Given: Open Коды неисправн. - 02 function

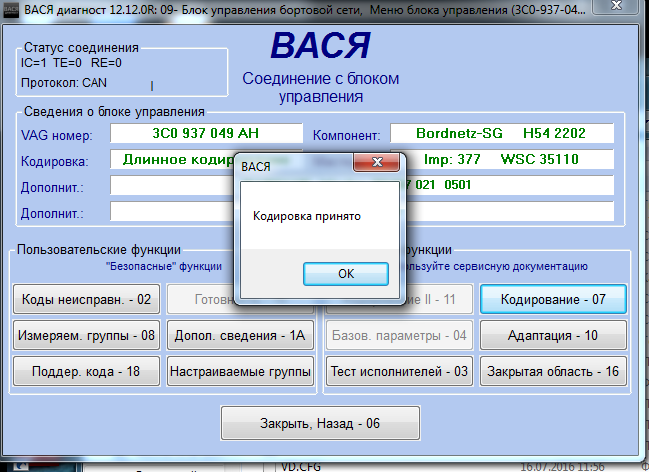Looking at the screenshot, I should [x=86, y=299].
